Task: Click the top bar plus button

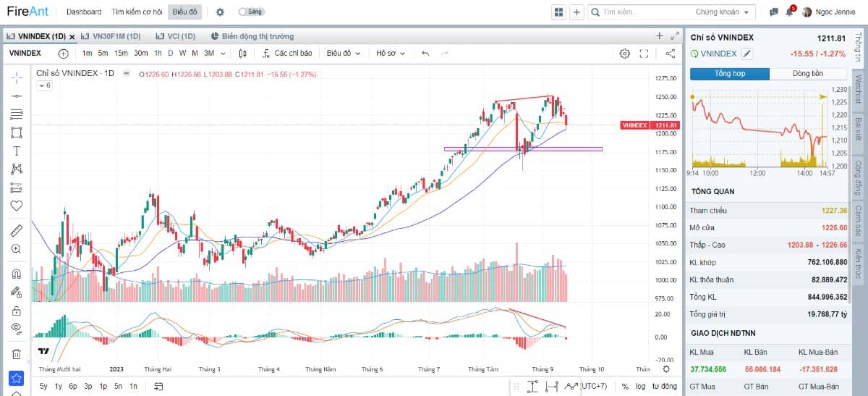Action: click(x=576, y=12)
